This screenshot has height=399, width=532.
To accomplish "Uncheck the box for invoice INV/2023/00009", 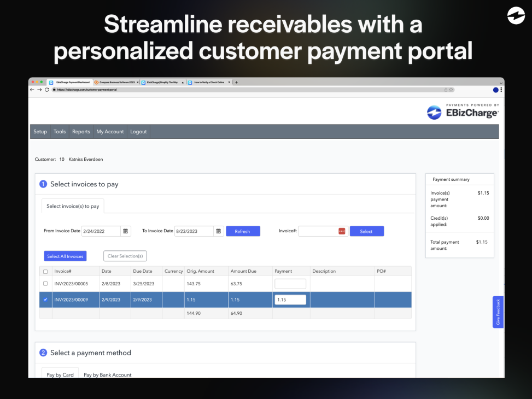I will [x=45, y=300].
